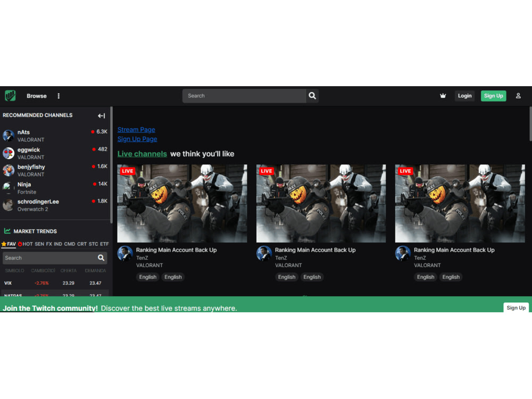Click the SIMBOLO column header

pos(14,271)
